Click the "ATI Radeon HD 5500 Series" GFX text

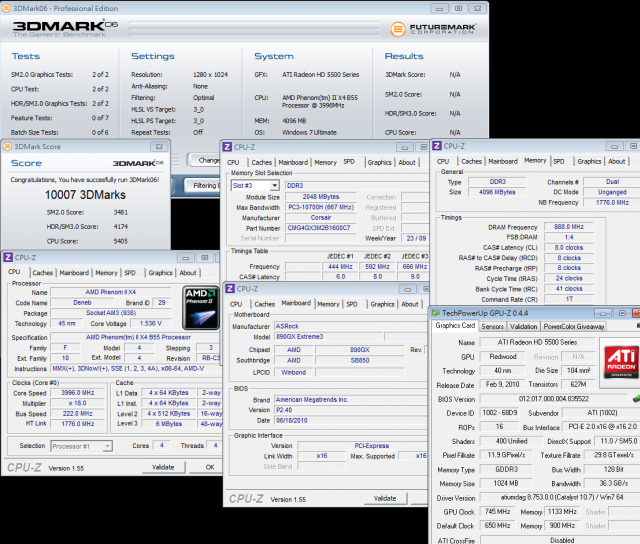320,75
